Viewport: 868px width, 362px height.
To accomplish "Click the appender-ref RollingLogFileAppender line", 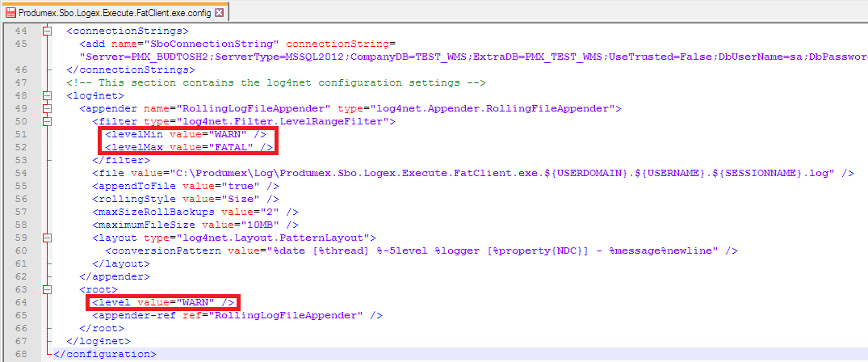I will click(230, 315).
